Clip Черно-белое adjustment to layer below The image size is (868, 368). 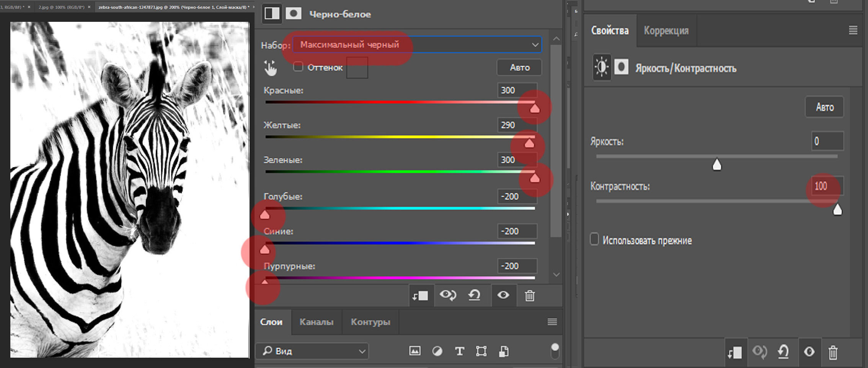421,295
